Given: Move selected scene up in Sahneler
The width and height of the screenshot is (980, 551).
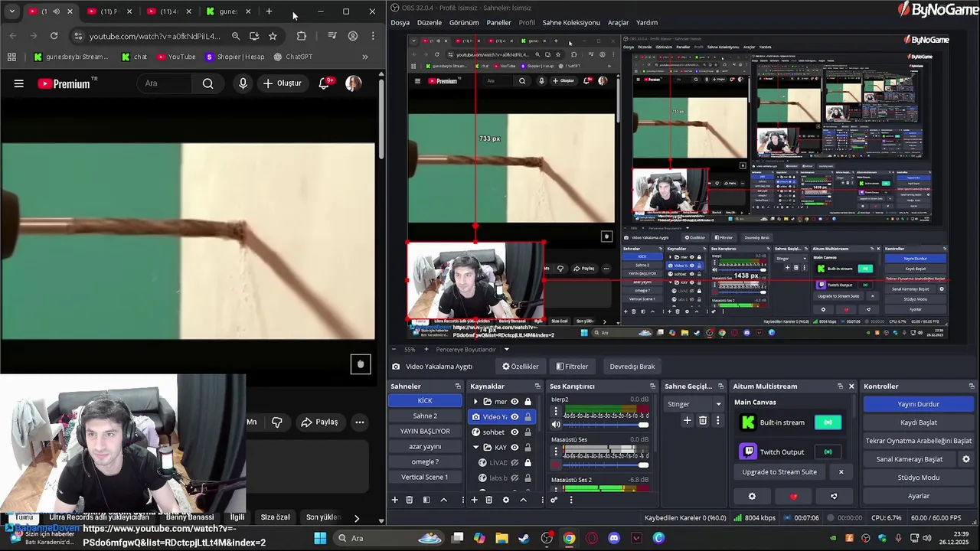Looking at the screenshot, I should coord(443,500).
